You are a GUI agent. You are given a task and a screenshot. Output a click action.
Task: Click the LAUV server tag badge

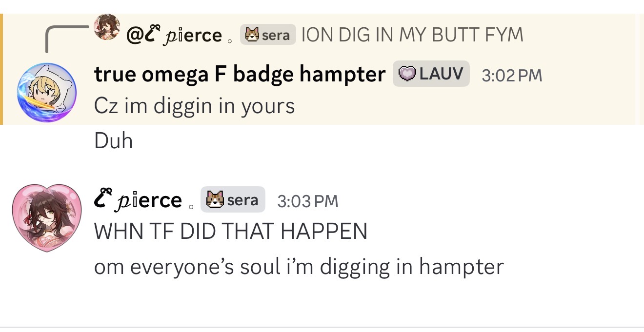pos(431,74)
